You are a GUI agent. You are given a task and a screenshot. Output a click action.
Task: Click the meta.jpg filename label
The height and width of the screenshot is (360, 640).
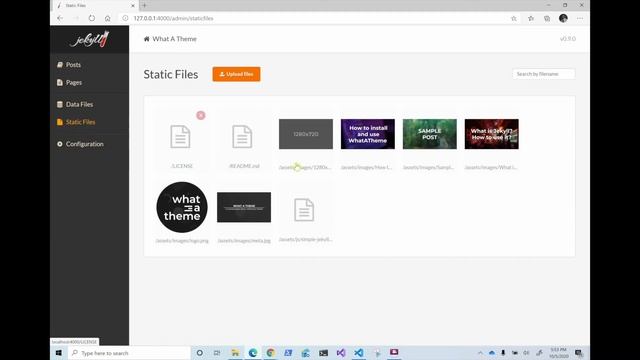point(244,241)
